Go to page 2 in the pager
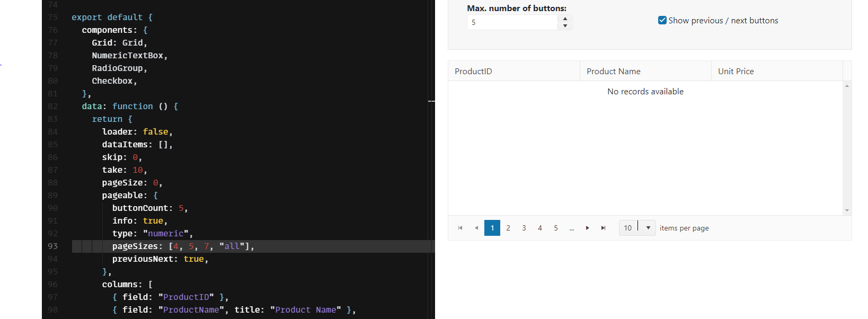This screenshot has width=868, height=319. [x=508, y=228]
